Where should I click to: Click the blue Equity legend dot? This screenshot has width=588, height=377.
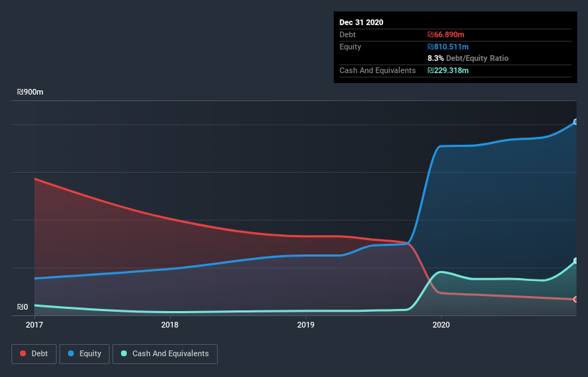[71, 353]
